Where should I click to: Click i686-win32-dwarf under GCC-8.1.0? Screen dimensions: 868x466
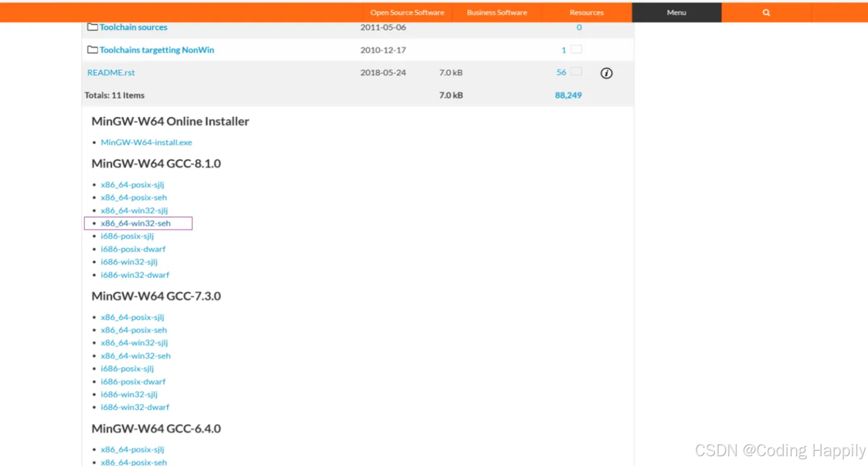point(135,275)
